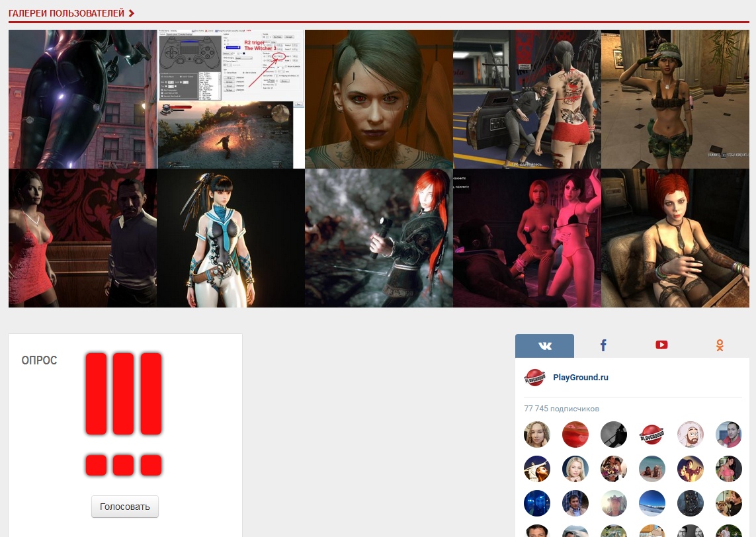Open the 77 745 подписчиков subscribers link
Viewport: 756px width, 537px height.
(562, 409)
